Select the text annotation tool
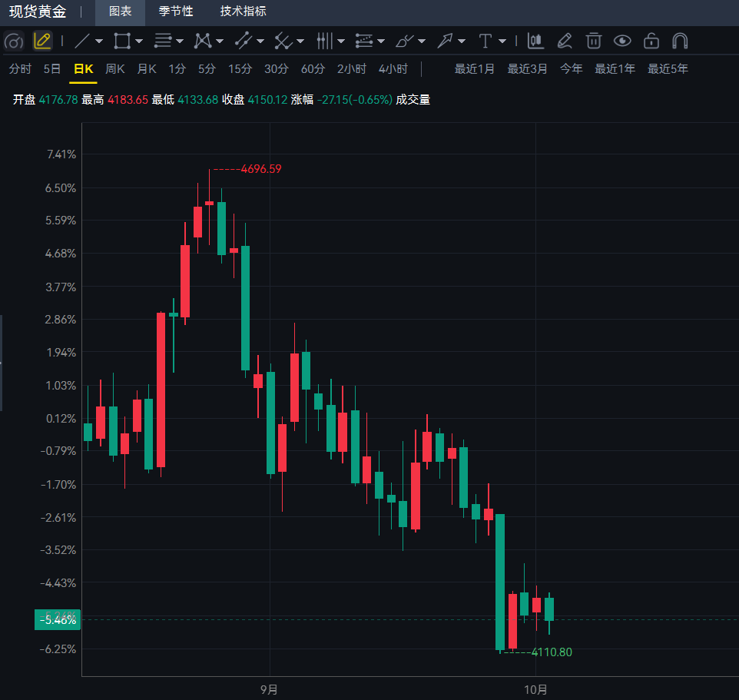The image size is (739, 700). (x=485, y=41)
